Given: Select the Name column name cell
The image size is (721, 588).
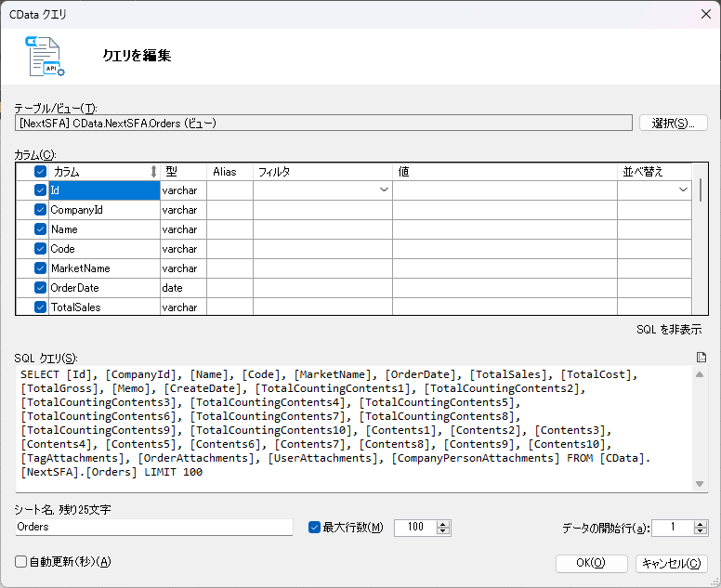Looking at the screenshot, I should click(104, 229).
